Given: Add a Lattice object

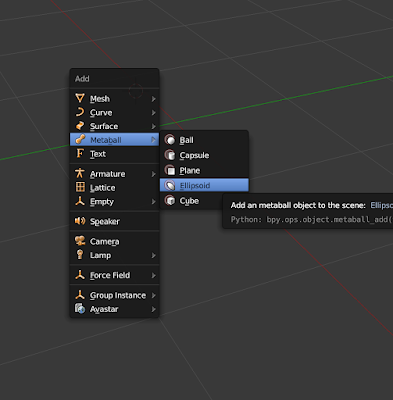Looking at the screenshot, I should 114,188.
